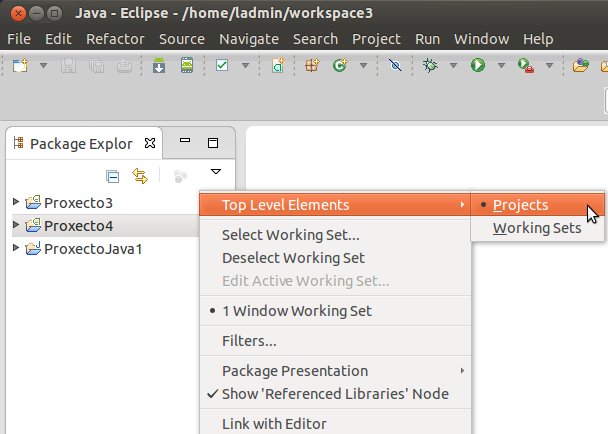Click the New Java Package icon
The height and width of the screenshot is (434, 608).
click(312, 65)
